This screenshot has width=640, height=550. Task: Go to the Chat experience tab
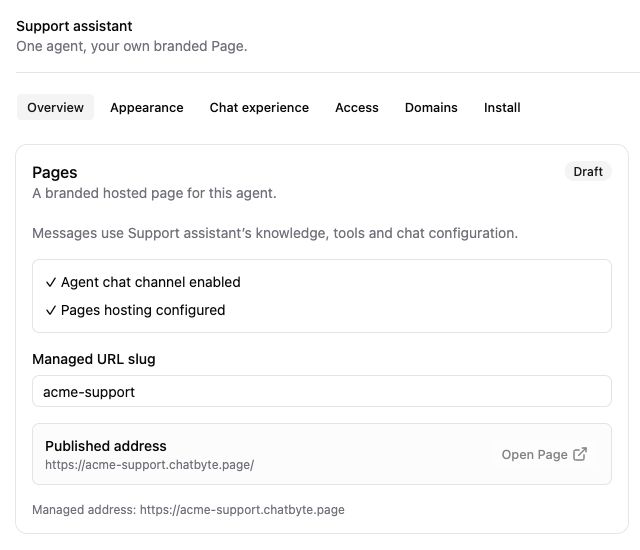point(259,107)
